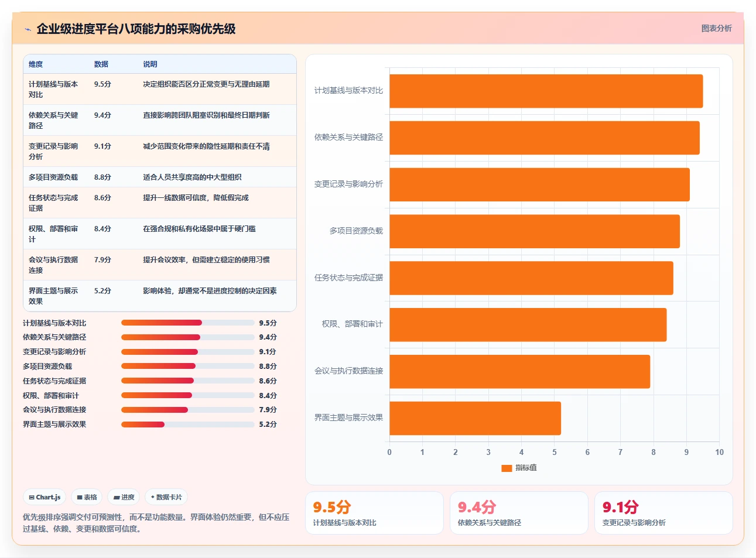Click 多项目资源负载 in the table's 维度 column
The image size is (756, 558).
point(53,177)
